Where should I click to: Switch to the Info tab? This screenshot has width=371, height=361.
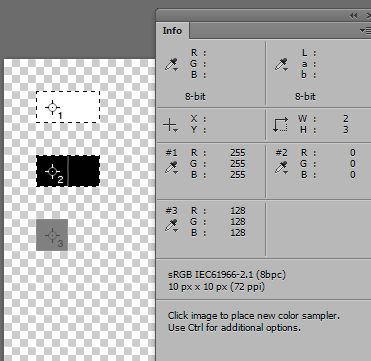pos(172,31)
